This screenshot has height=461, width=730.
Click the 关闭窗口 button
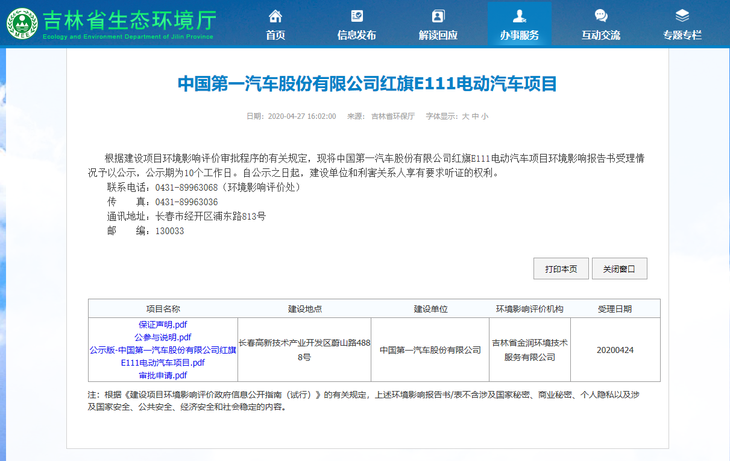(619, 269)
